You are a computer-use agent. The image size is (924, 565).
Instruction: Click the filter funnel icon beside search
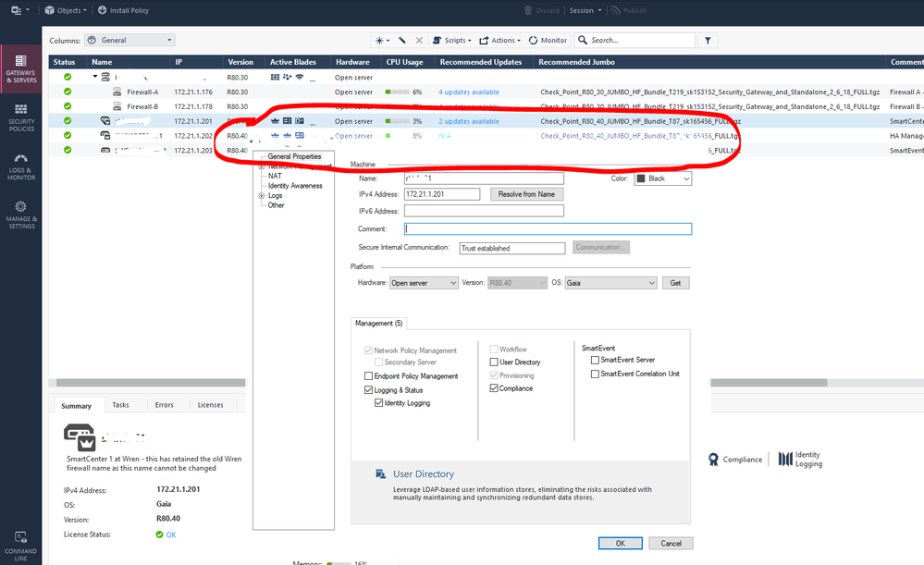pos(708,41)
